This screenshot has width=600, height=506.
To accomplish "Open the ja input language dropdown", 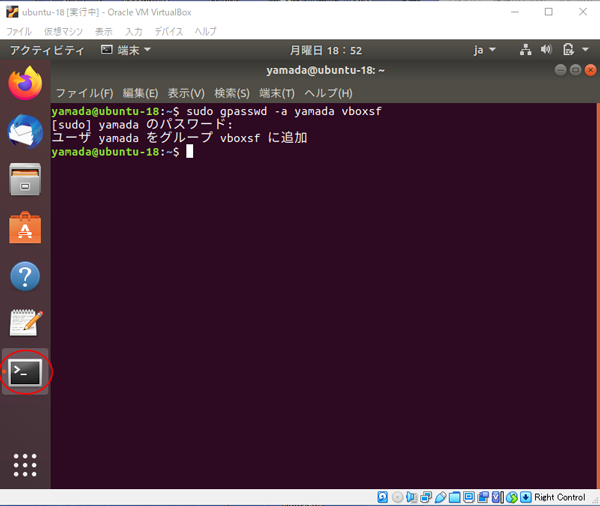I will [484, 50].
